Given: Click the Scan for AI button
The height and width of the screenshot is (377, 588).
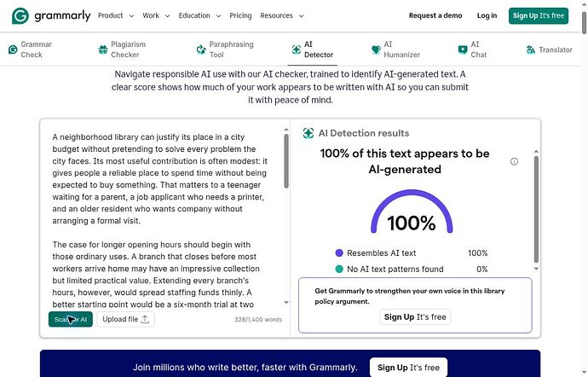Looking at the screenshot, I should tap(71, 319).
